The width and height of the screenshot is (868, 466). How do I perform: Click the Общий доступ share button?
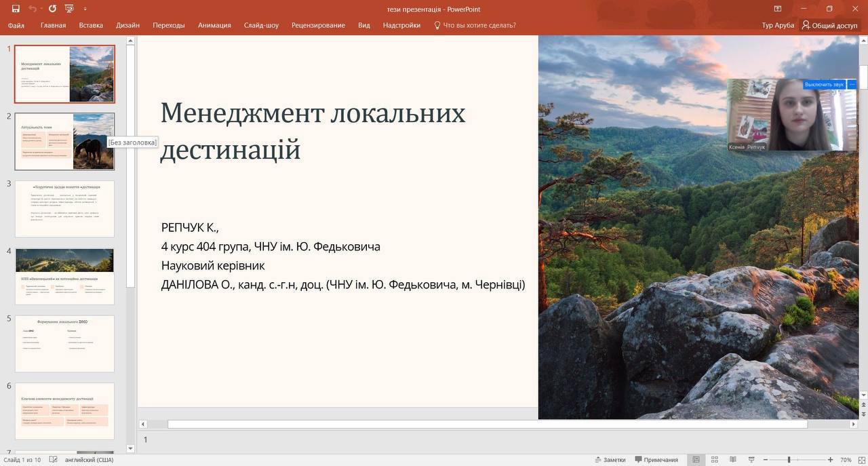coord(829,25)
